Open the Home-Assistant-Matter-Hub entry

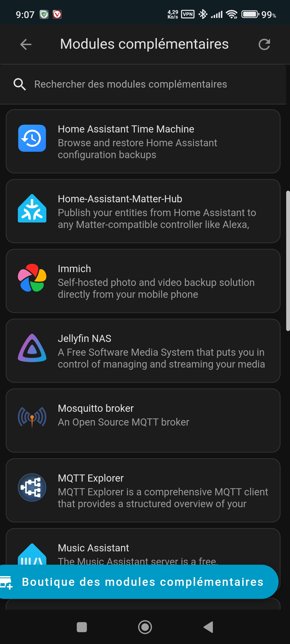[143, 211]
